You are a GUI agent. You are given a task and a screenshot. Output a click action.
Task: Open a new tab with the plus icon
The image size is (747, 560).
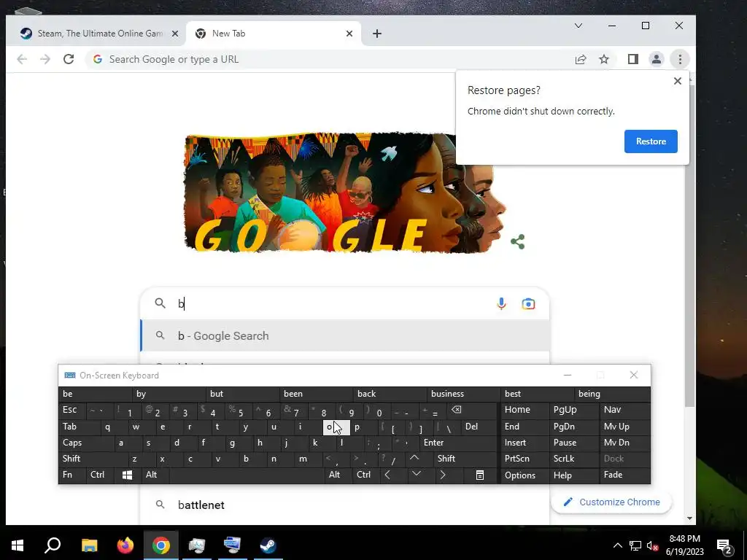pos(377,34)
